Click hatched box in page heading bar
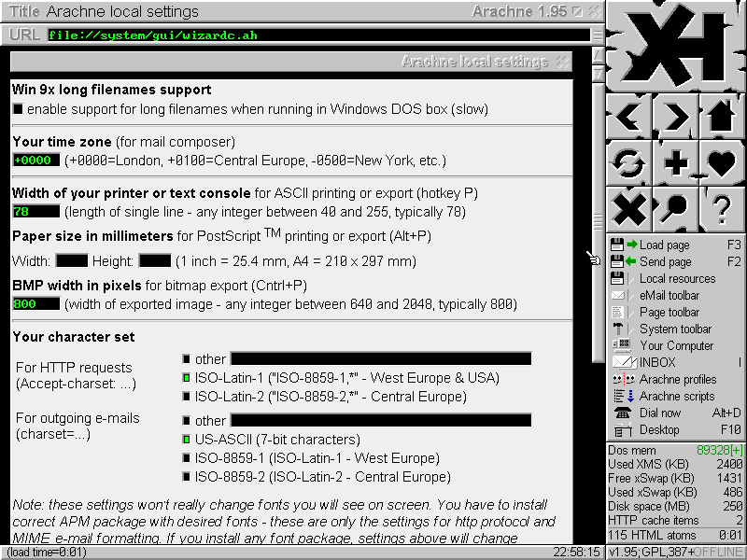 [x=562, y=62]
